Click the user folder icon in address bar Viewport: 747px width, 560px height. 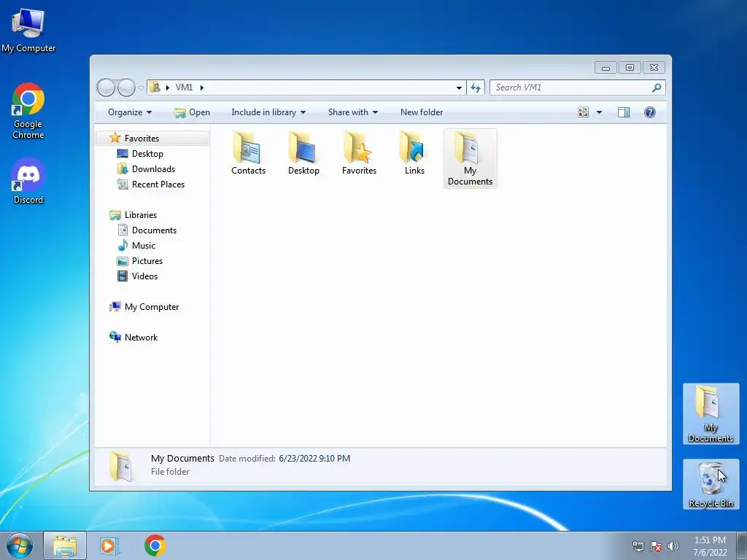[155, 87]
